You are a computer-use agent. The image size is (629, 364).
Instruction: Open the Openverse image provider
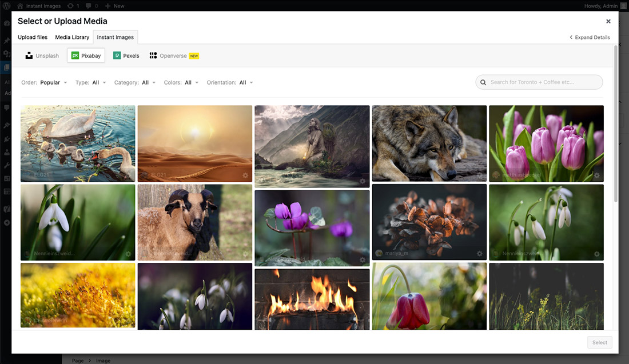click(174, 55)
